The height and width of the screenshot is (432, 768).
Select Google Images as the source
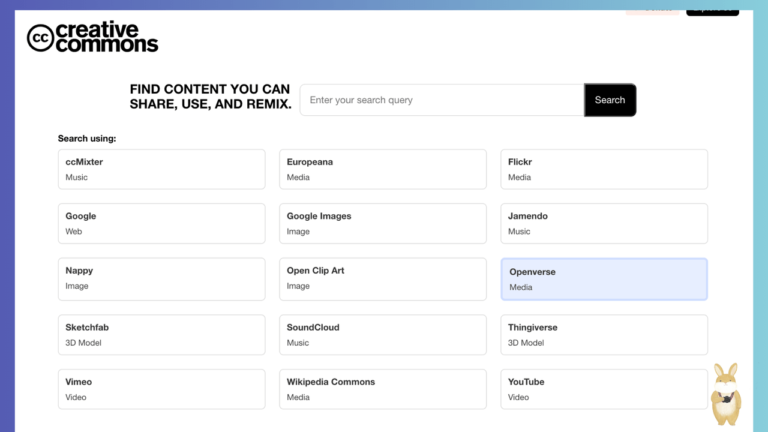383,223
